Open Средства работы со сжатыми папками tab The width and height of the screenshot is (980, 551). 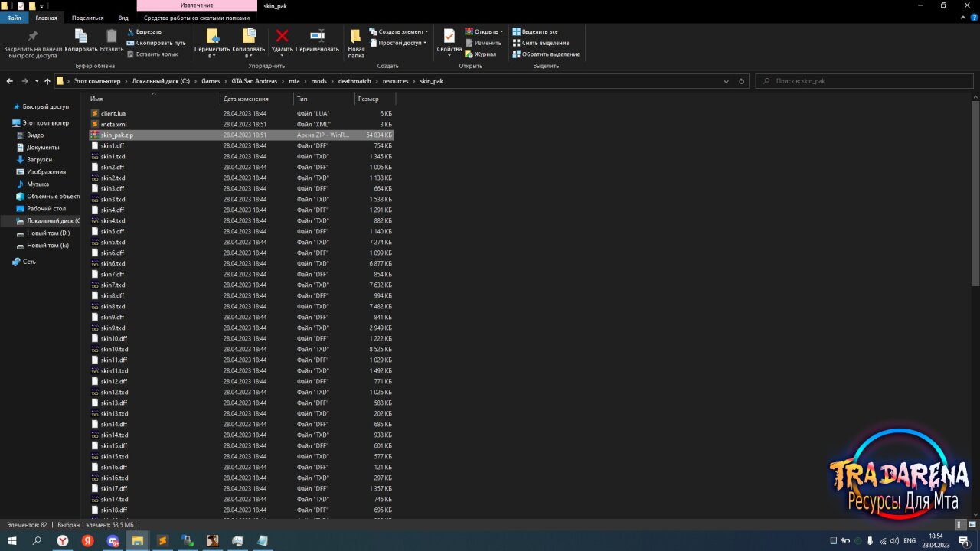pyautogui.click(x=197, y=18)
